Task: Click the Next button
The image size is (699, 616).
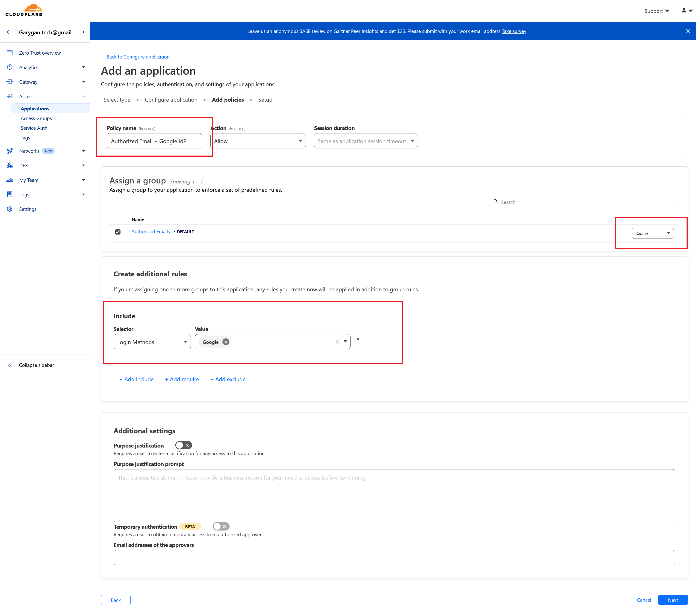Action: pos(673,600)
